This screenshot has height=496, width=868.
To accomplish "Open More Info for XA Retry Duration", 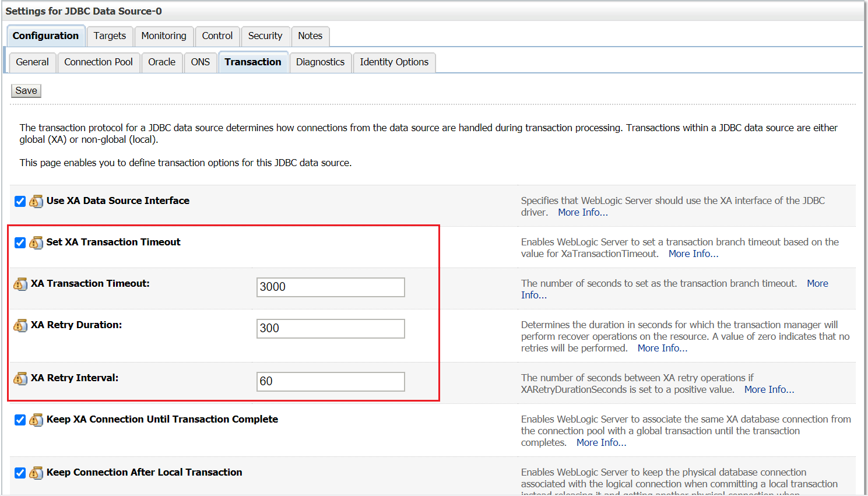I will 663,349.
